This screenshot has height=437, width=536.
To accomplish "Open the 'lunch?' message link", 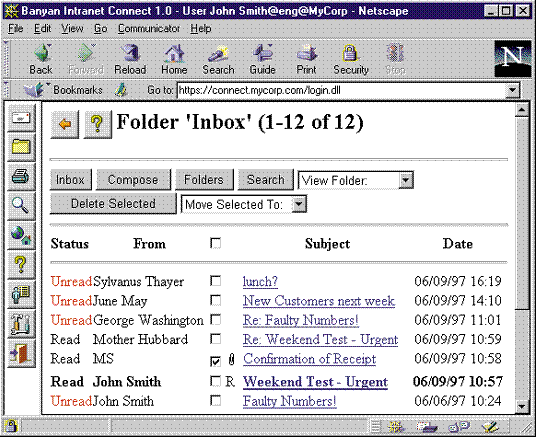I will (x=260, y=282).
